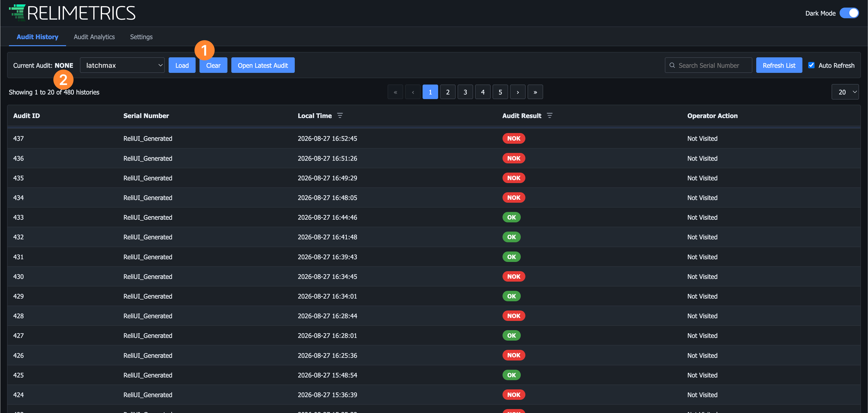The height and width of the screenshot is (413, 868).
Task: Open the latchmax audit dropdown
Action: coord(122,65)
